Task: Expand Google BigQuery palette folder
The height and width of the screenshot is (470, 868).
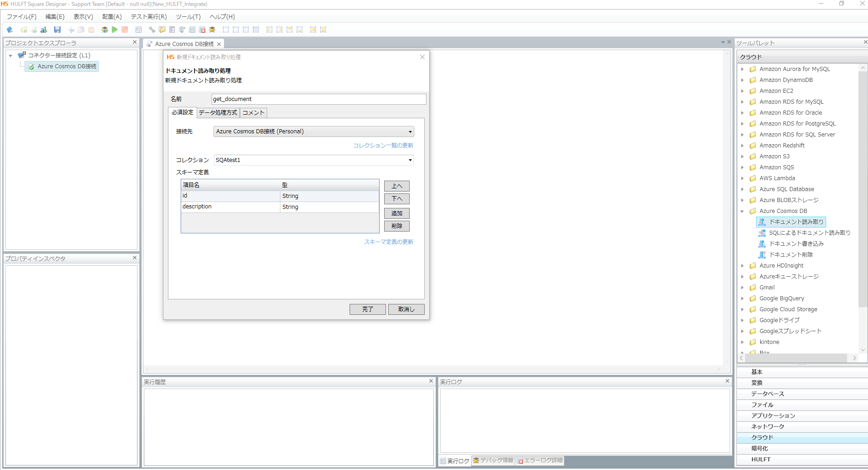Action: [742, 298]
